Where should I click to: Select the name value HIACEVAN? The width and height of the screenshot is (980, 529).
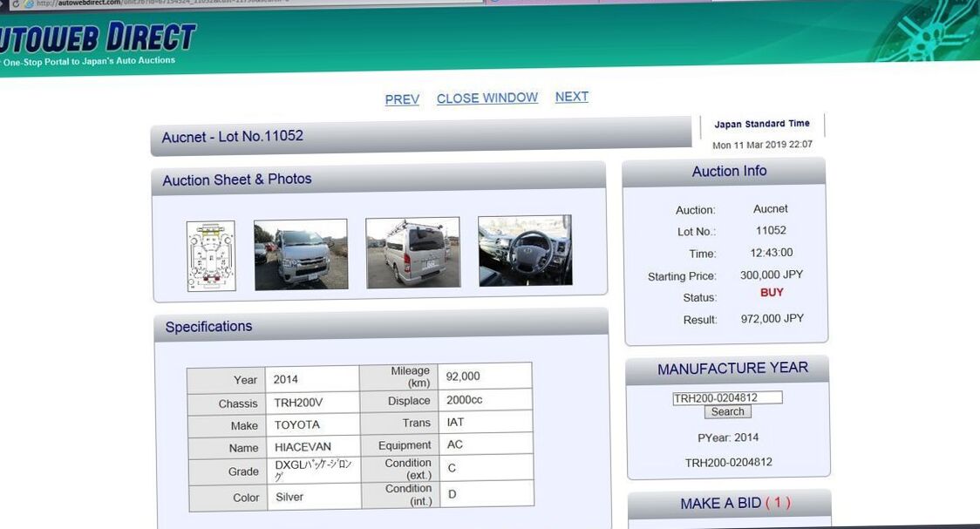point(303,447)
